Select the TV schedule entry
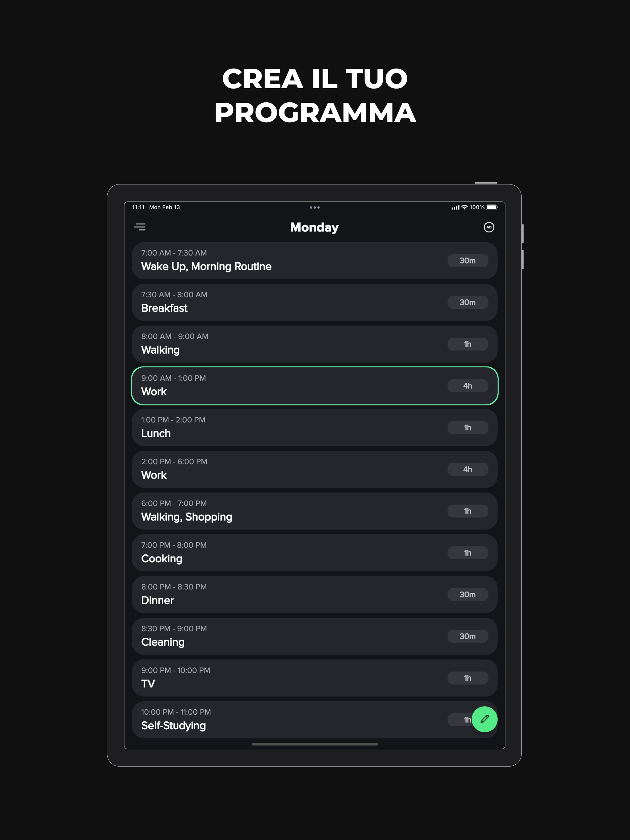This screenshot has width=630, height=840. coord(315,678)
